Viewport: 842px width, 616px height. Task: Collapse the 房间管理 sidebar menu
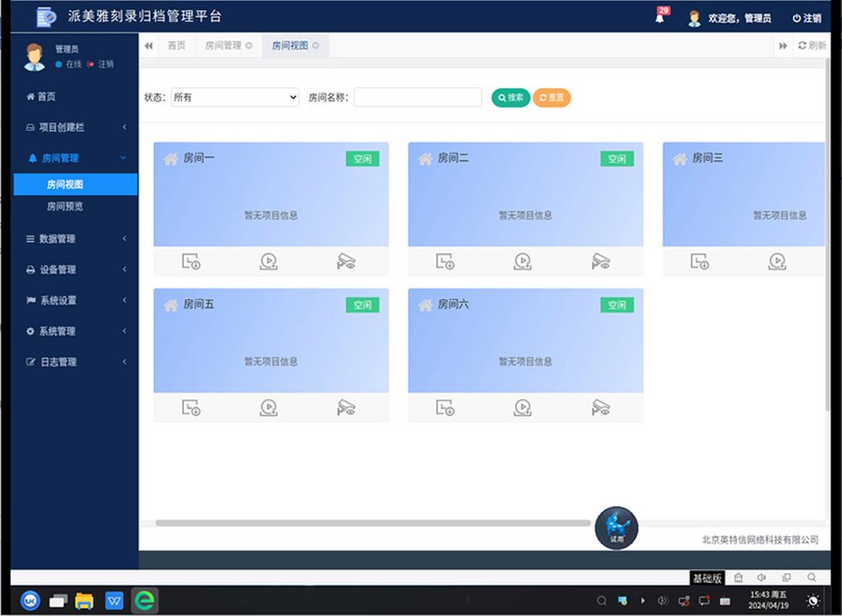pyautogui.click(x=74, y=158)
